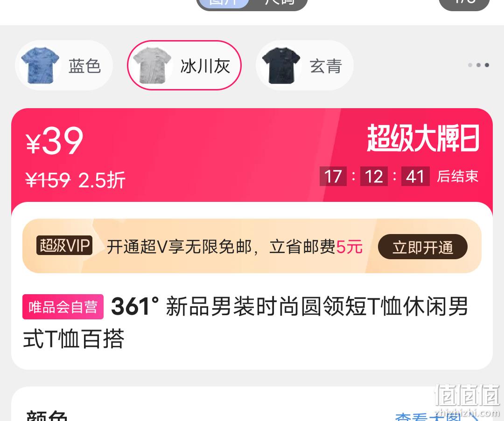Screen dimensions: 504x421
Task: Switch to the 尺码 tab at top
Action: 279,3
